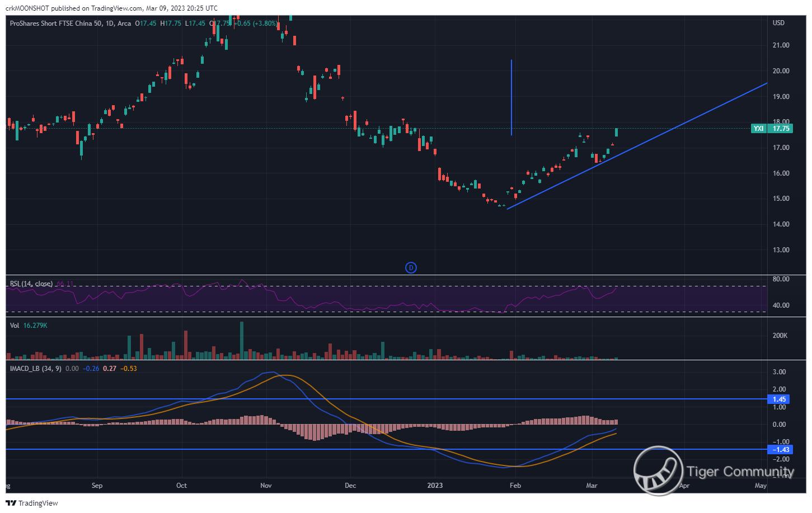Click the open value O17.45 in the legend
Image resolution: width=812 pixels, height=513 pixels.
(145, 23)
